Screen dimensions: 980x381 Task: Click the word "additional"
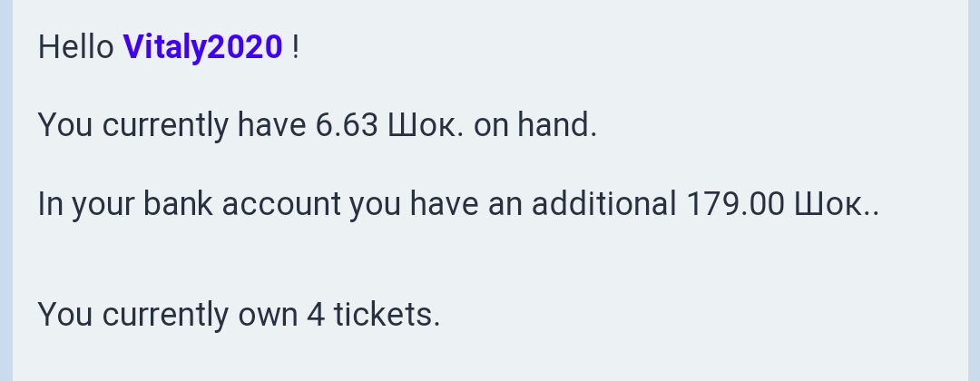(603, 204)
